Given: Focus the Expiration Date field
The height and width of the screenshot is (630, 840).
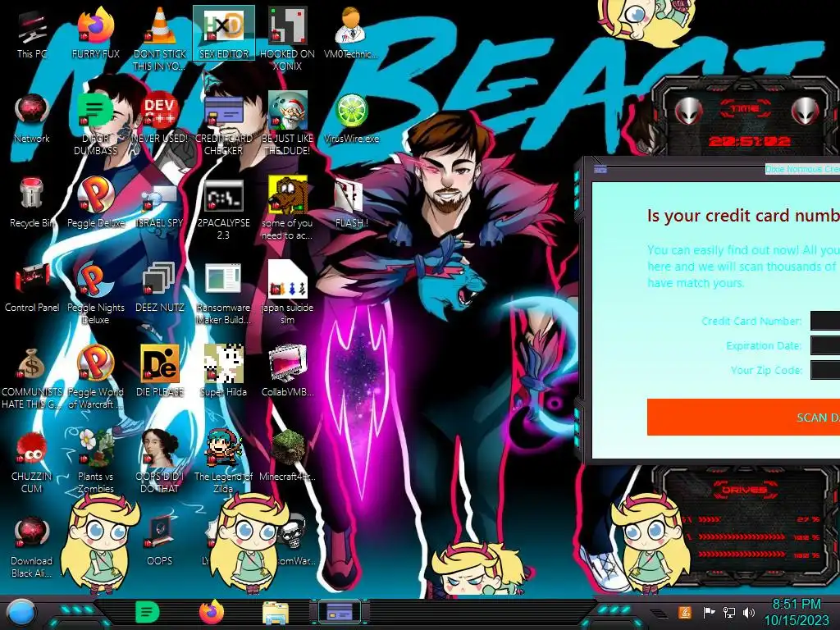Looking at the screenshot, I should pyautogui.click(x=825, y=345).
